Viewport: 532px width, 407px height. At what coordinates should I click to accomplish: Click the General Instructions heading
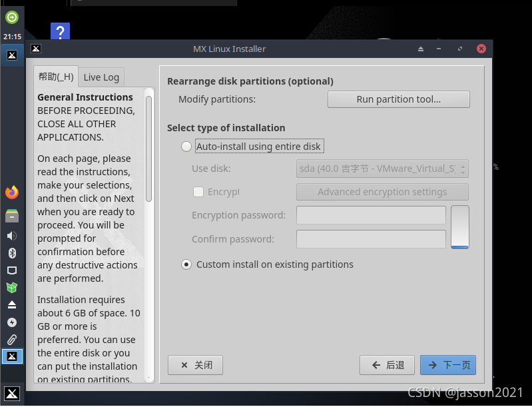pos(85,97)
